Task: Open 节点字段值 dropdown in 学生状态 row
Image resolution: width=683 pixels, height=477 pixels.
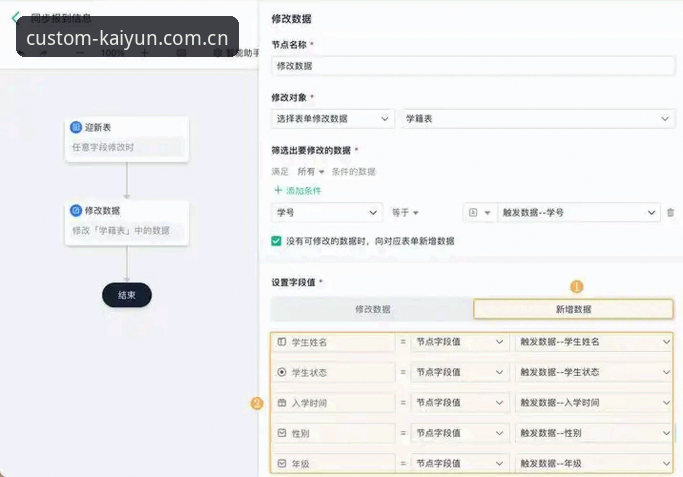Action: (x=460, y=372)
